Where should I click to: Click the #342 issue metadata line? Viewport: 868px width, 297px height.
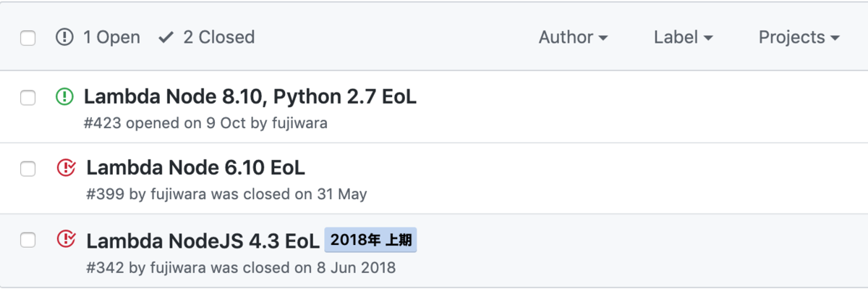click(x=241, y=267)
